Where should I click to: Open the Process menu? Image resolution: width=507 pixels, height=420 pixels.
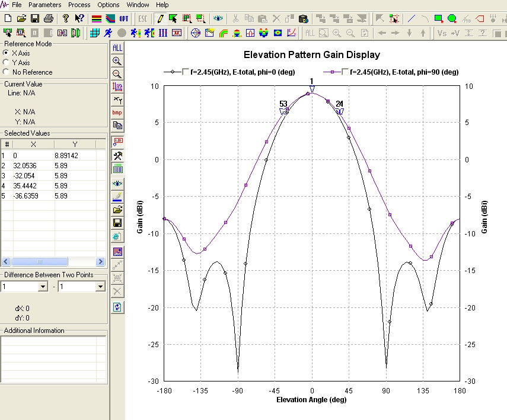point(79,5)
